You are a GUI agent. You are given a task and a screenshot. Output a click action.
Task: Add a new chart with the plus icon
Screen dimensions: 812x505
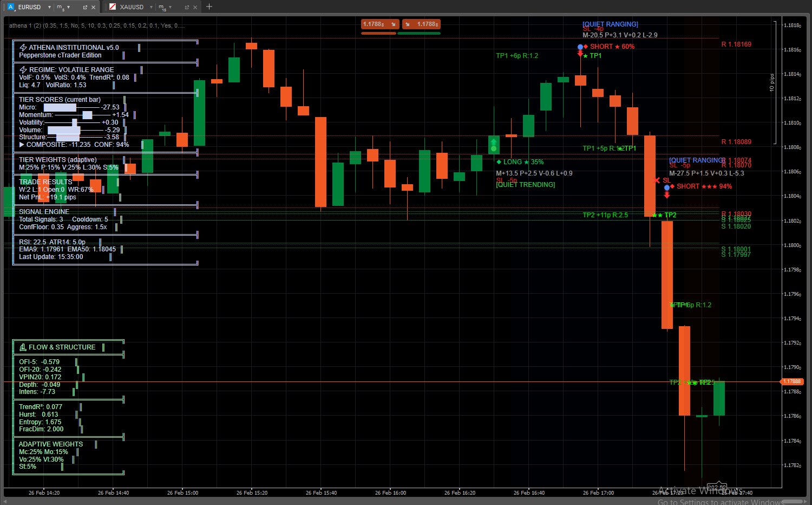tap(209, 7)
